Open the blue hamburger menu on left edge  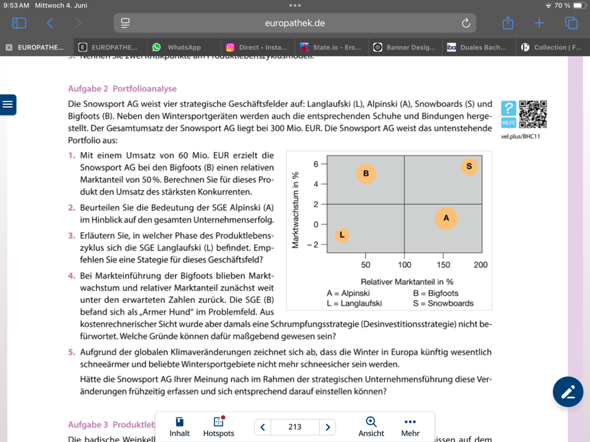[x=8, y=105]
